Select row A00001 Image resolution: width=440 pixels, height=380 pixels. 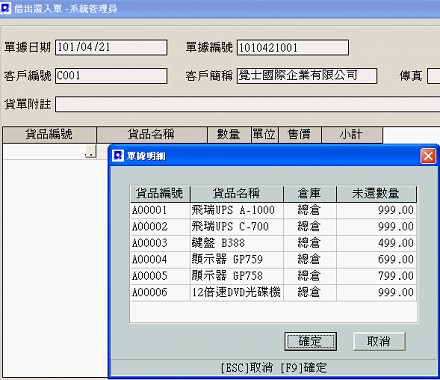coord(273,210)
